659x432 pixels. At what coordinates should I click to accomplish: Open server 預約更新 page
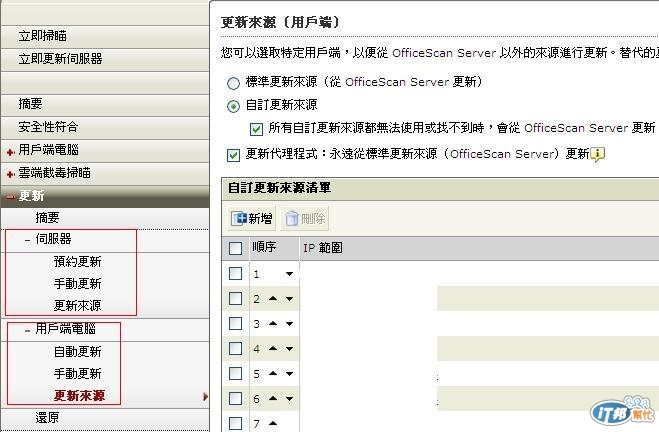point(77,262)
